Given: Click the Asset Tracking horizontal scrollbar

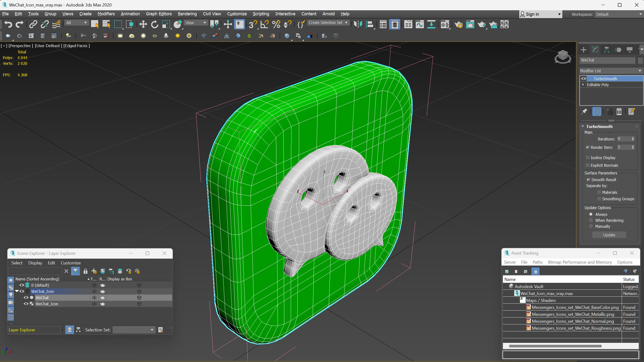Looking at the screenshot, I should coord(555,346).
